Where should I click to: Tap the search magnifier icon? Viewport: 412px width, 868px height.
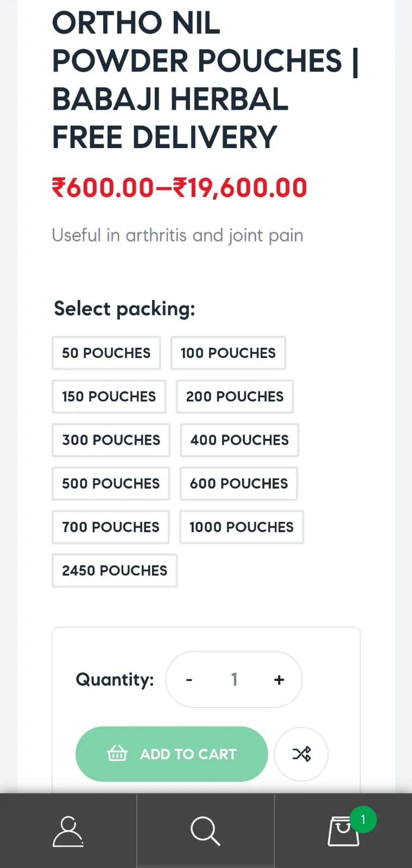[x=205, y=831]
